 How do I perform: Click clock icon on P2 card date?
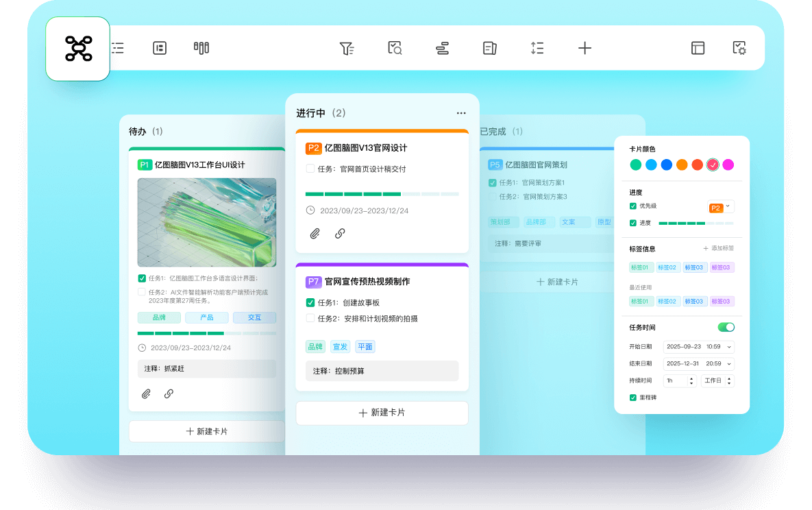pos(310,210)
